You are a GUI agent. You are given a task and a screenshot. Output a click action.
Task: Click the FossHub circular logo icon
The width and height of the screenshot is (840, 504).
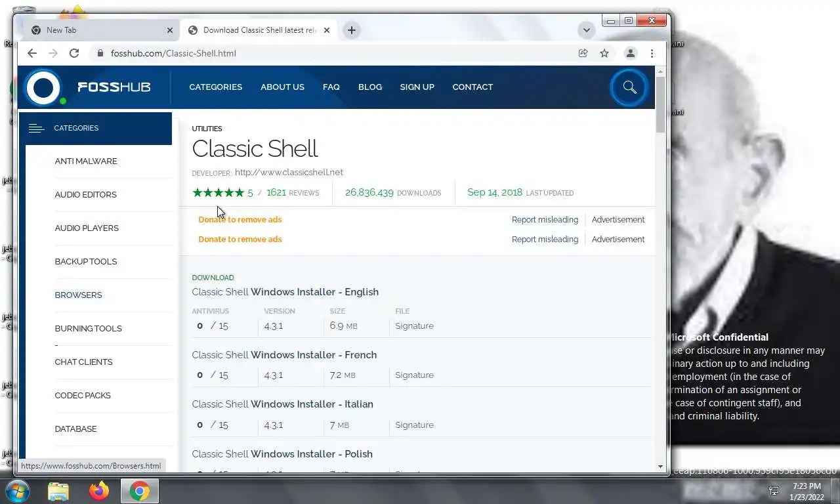(43, 87)
